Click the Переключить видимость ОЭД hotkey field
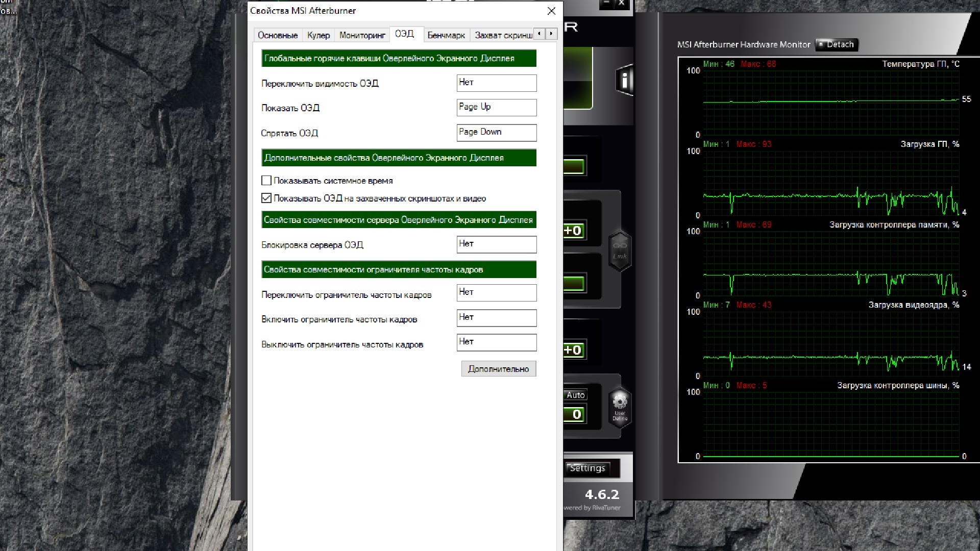 (x=496, y=83)
